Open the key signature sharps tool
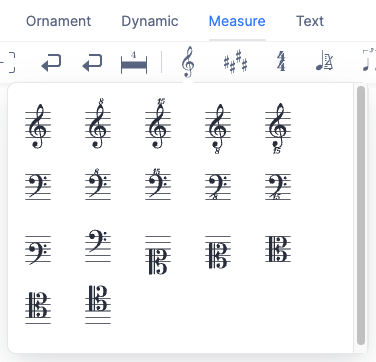376x362 pixels. [235, 62]
